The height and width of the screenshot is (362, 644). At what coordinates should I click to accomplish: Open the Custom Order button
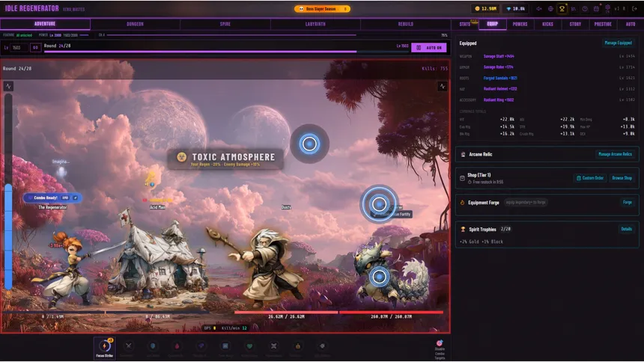tap(590, 178)
